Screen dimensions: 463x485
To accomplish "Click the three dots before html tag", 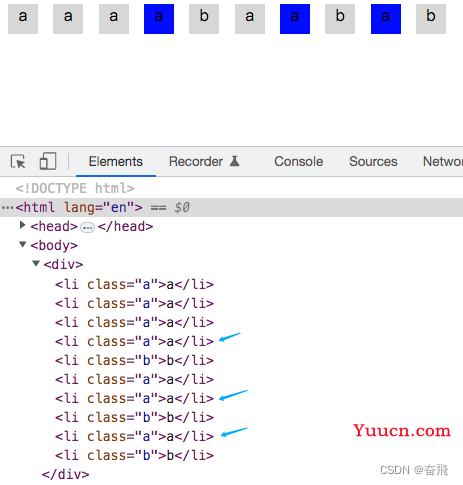I will coord(7,208).
